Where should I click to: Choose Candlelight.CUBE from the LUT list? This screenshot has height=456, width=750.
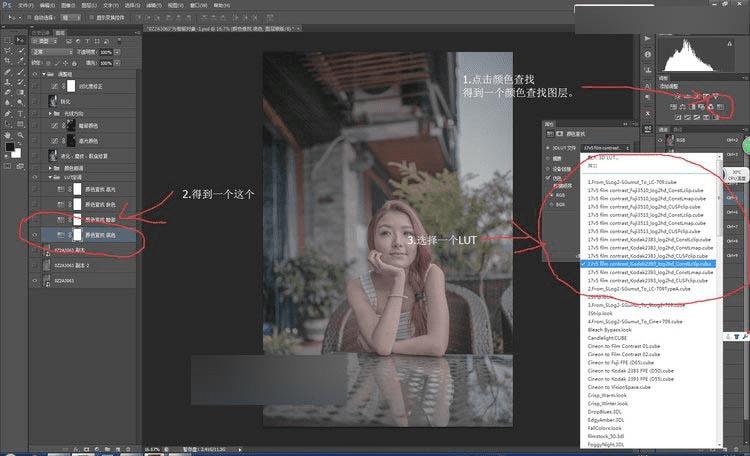coord(607,338)
